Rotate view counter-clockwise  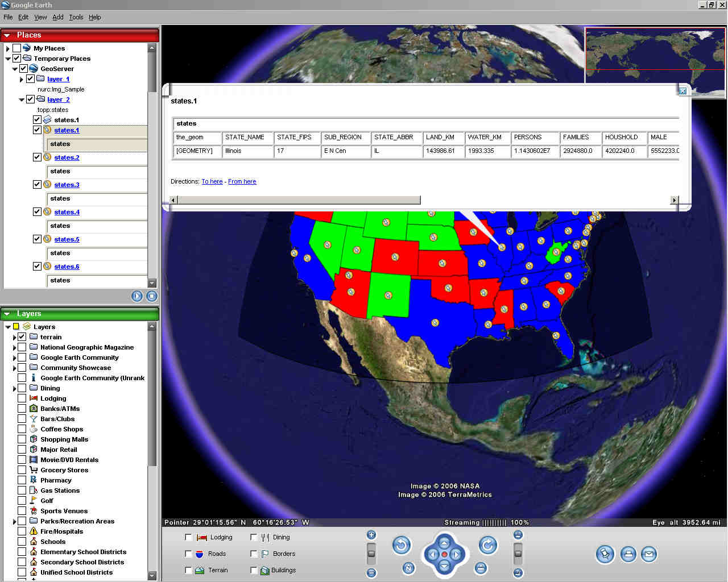[402, 546]
